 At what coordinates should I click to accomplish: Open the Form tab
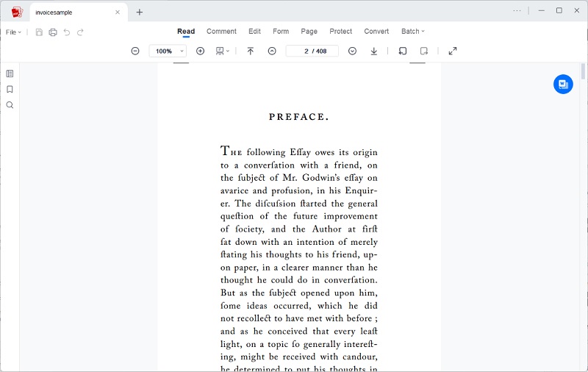[x=281, y=32]
